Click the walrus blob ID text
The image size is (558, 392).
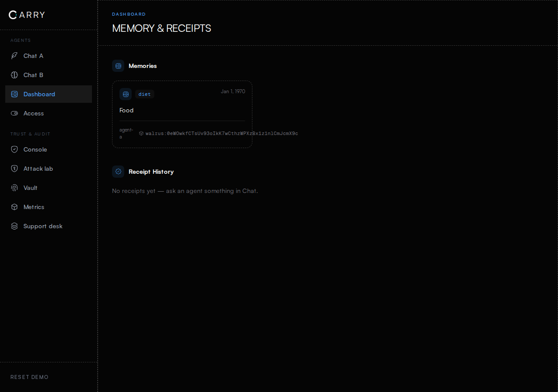(x=222, y=133)
